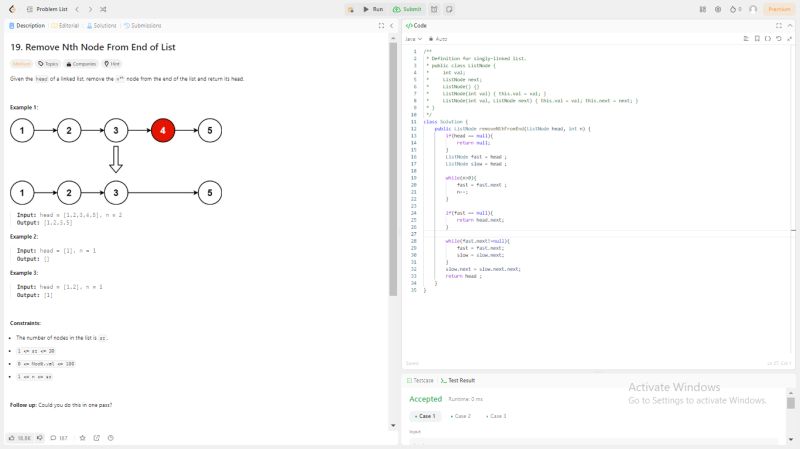Switch to the Editorial tab

point(65,26)
